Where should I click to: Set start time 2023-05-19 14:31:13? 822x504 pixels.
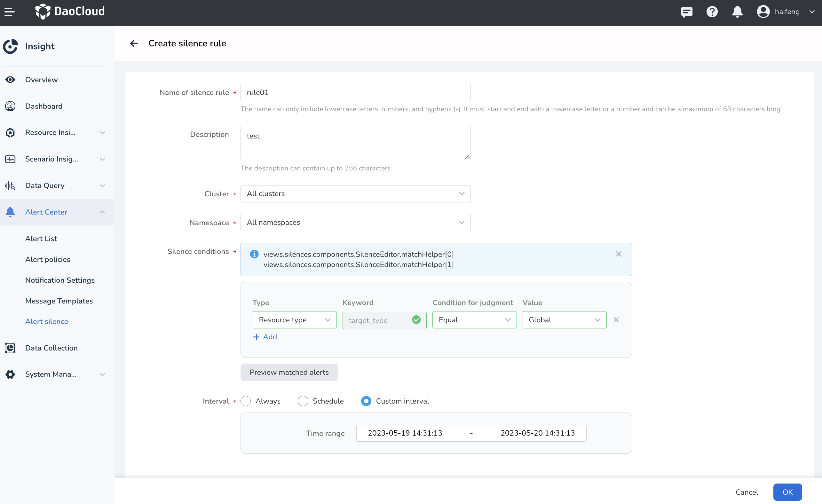pyautogui.click(x=405, y=433)
